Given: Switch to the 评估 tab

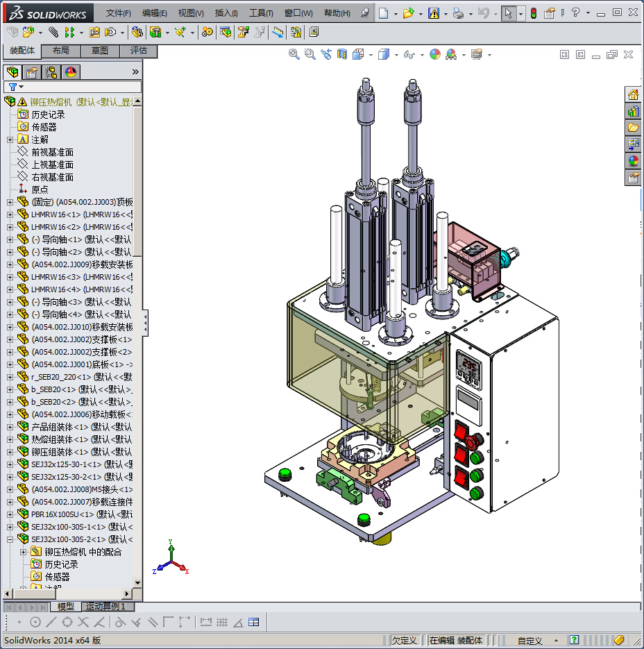Looking at the screenshot, I should (x=139, y=51).
